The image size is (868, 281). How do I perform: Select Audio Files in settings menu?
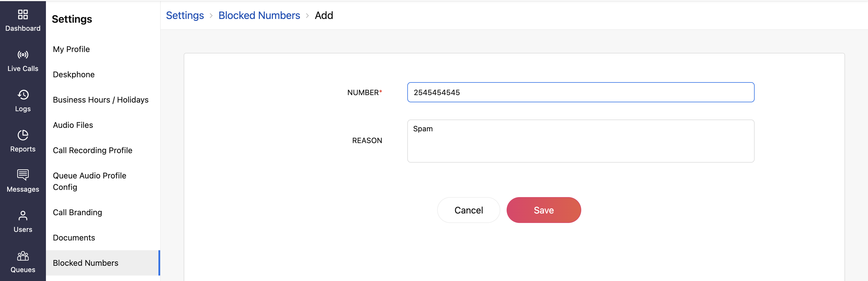[73, 125]
